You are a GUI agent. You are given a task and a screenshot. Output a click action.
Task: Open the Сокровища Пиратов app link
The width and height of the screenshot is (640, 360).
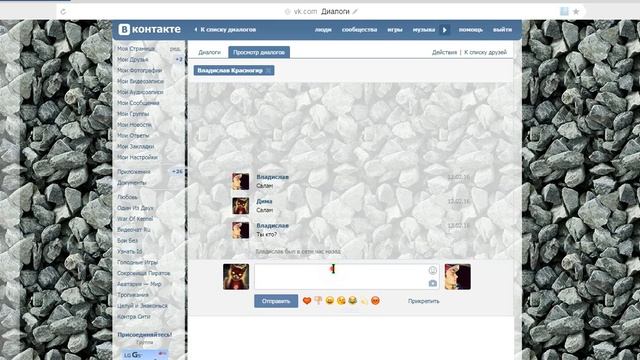144,273
